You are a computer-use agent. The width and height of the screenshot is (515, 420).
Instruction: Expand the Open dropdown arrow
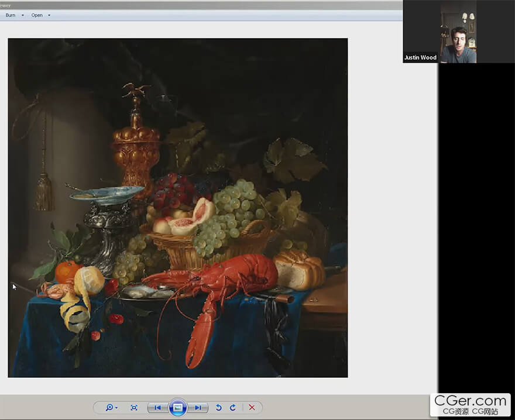click(x=49, y=15)
